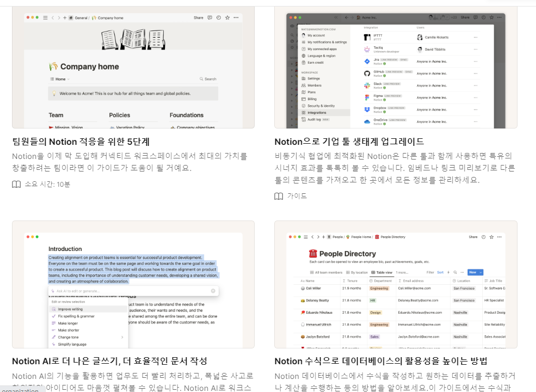Click the lightning bolt filter icon beside Sort
The height and width of the screenshot is (392, 536).
pos(448,272)
